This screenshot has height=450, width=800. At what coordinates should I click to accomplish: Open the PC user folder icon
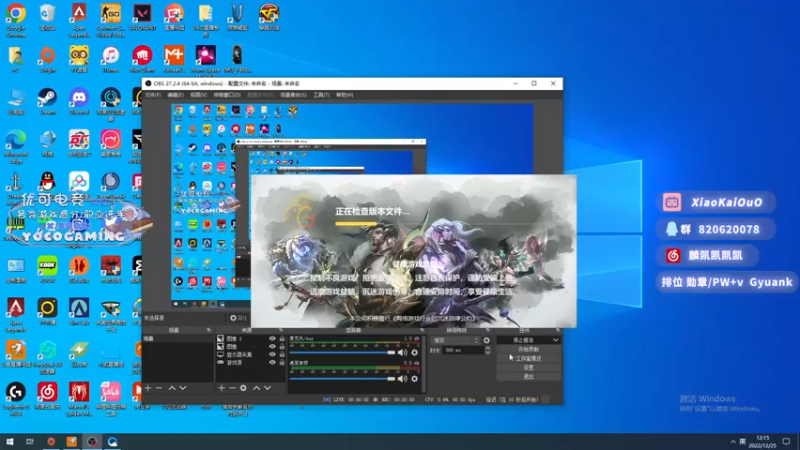[16, 60]
